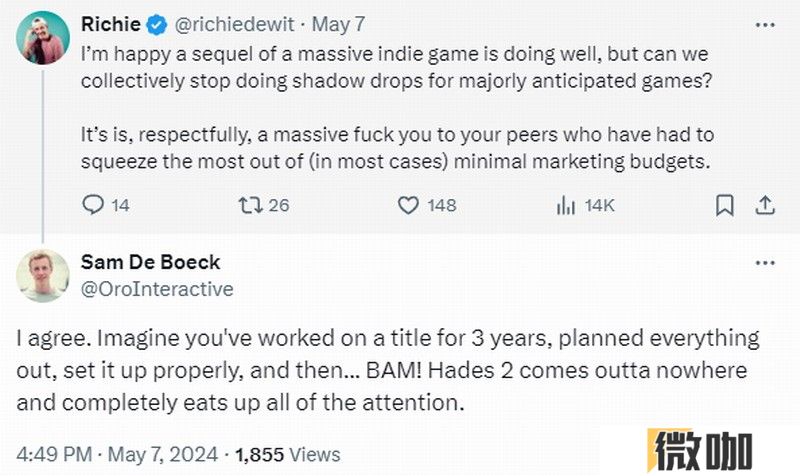Viewport: 800px width, 476px height.
Task: Open Sam De Boeck's profile picture
Action: pyautogui.click(x=43, y=276)
